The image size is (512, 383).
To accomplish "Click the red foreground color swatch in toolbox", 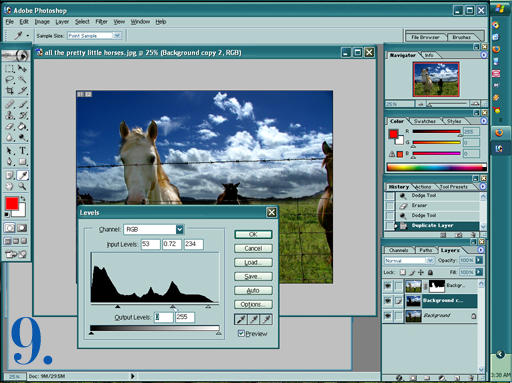I will pyautogui.click(x=12, y=203).
